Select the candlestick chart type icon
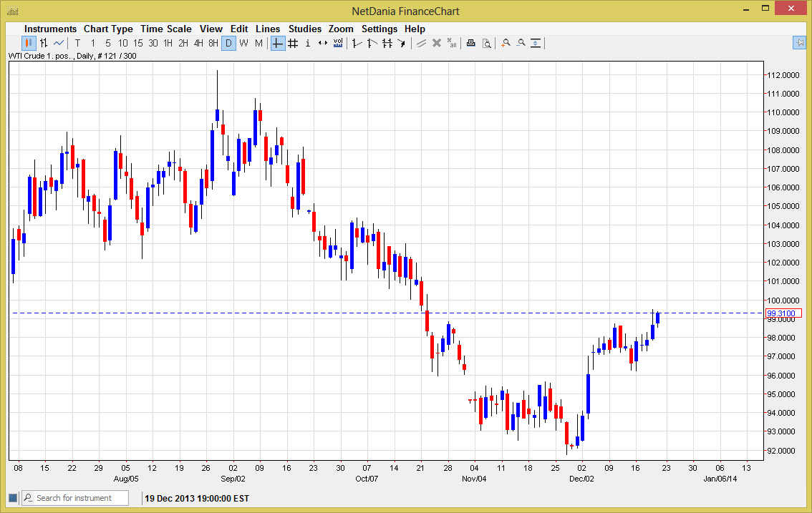 29,43
